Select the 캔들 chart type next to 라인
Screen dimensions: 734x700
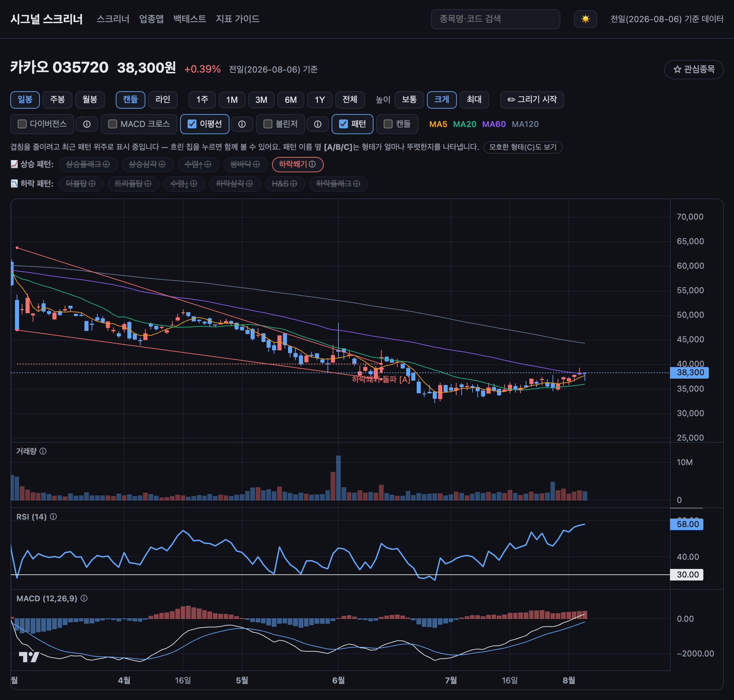[131, 100]
